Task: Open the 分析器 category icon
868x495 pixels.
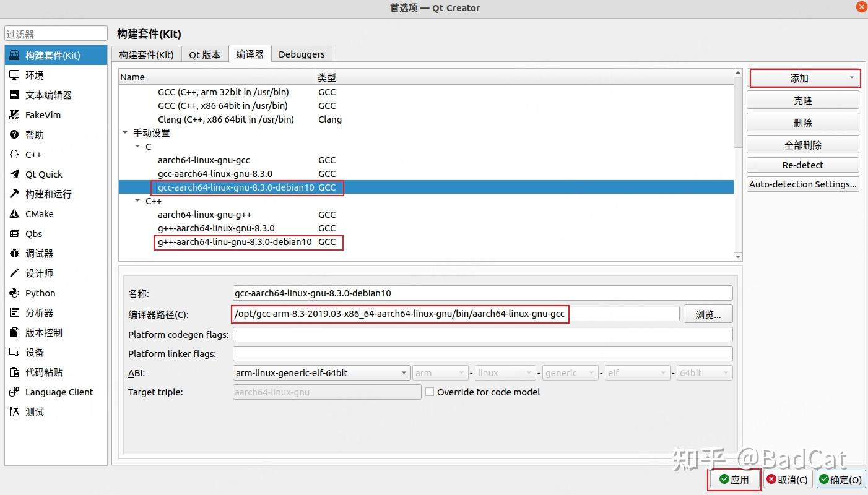Action: pos(14,312)
